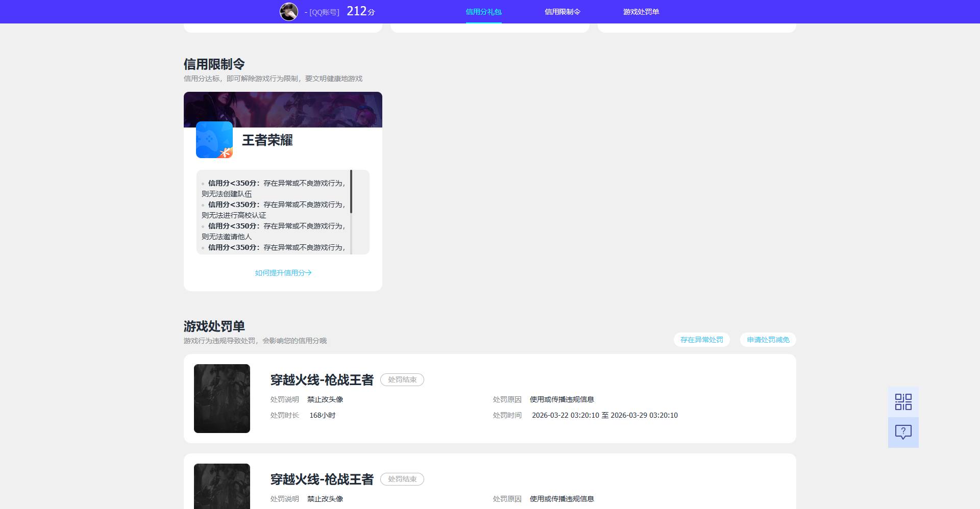Click the 王者荣耀 game app icon
The height and width of the screenshot is (509, 980).
214,140
